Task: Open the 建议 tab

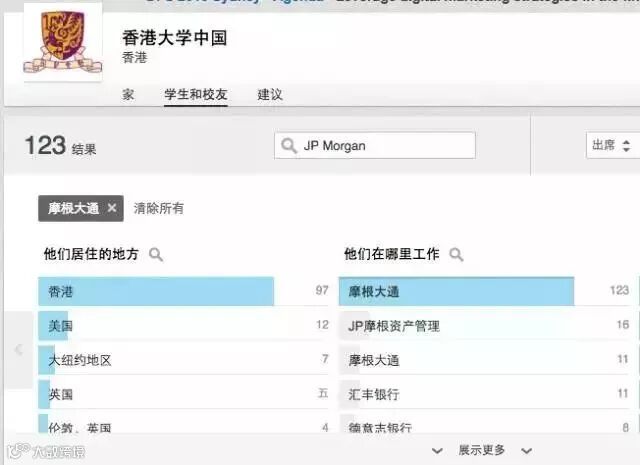Action: point(270,94)
